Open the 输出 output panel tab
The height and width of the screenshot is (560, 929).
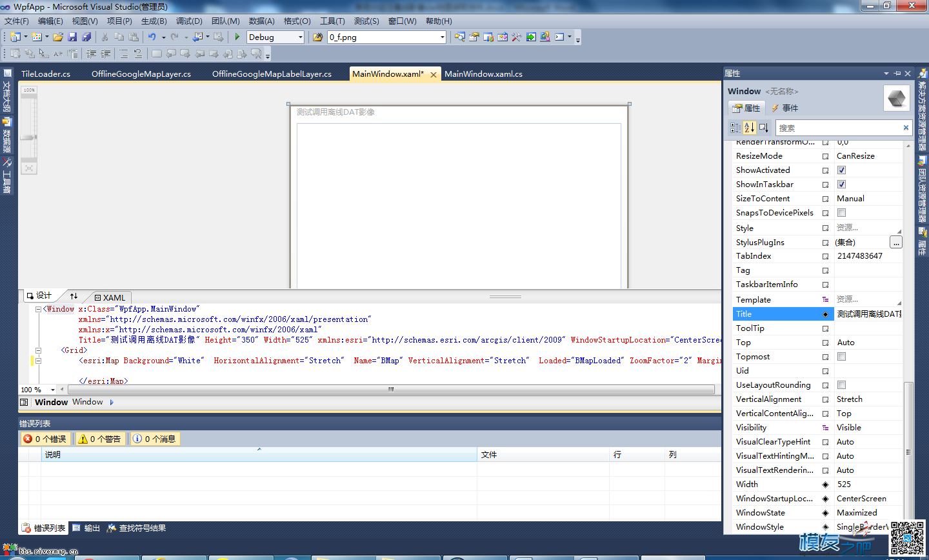[x=86, y=528]
